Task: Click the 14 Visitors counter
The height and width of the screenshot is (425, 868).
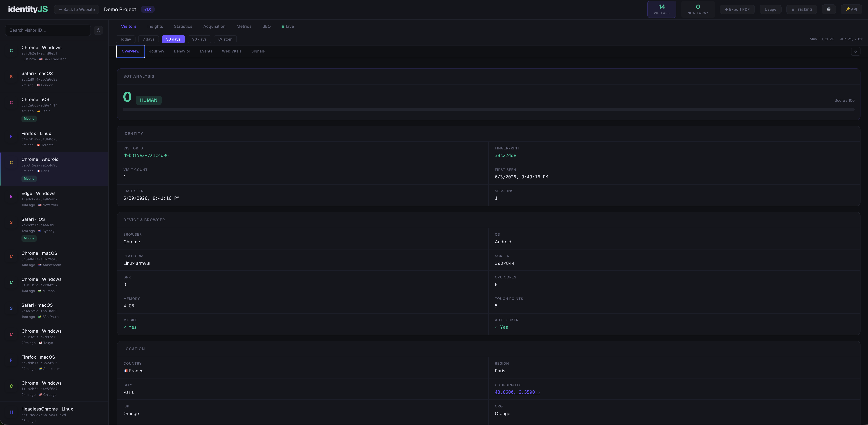Action: 661,9
